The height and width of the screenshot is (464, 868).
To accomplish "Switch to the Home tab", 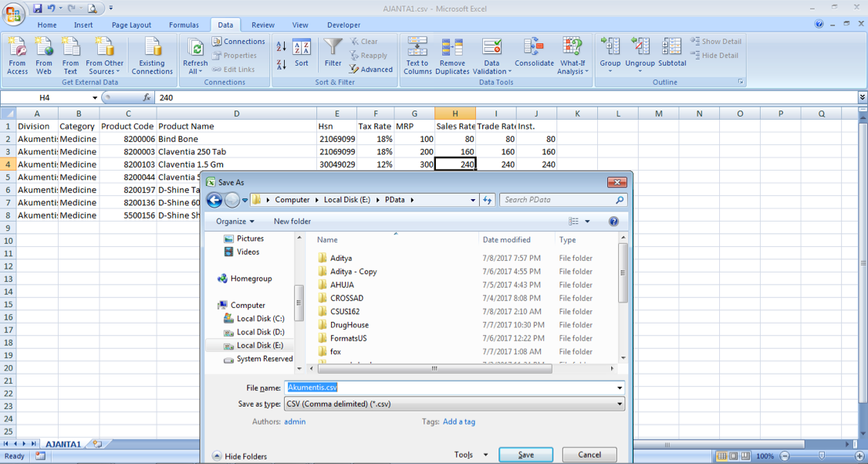I will [46, 25].
